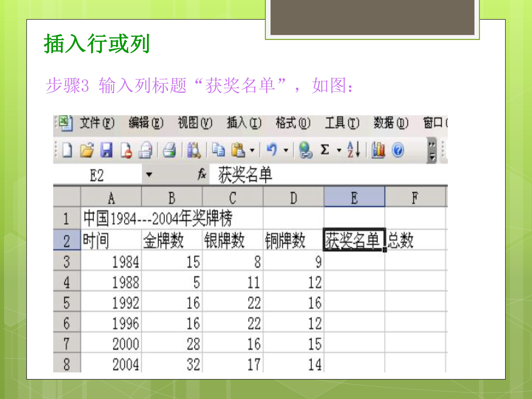Click the formula bar showing 获奖名单
The image size is (532, 399).
pyautogui.click(x=328, y=174)
